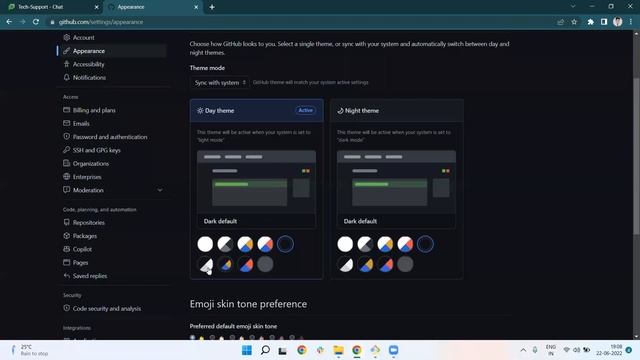Open Copilot item in sidebar
The image size is (640, 360).
pos(82,249)
